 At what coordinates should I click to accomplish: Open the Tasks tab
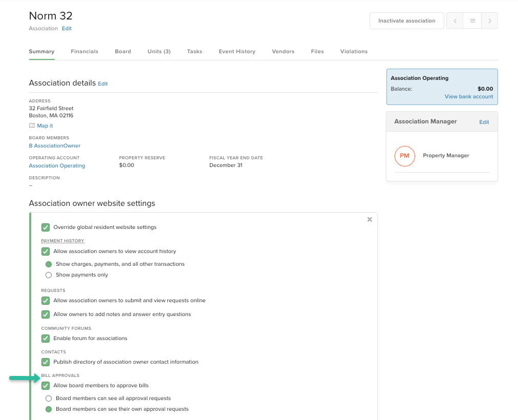195,52
